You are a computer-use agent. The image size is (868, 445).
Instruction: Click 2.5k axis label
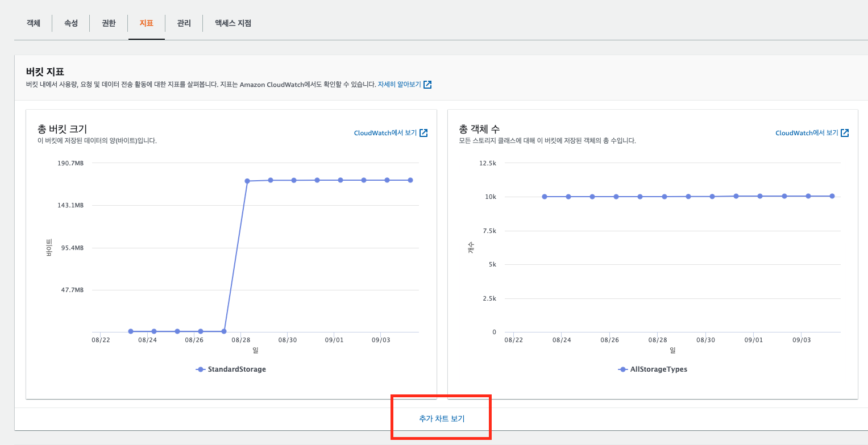point(490,298)
